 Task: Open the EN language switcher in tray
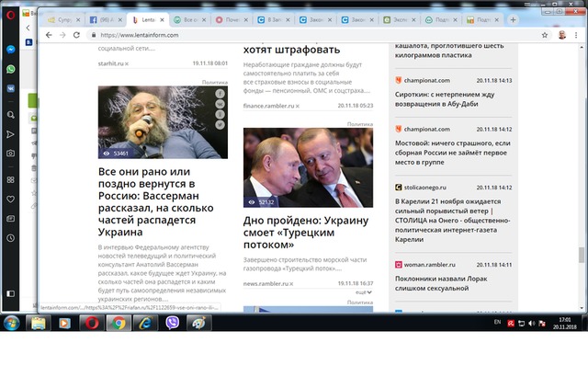click(x=497, y=323)
